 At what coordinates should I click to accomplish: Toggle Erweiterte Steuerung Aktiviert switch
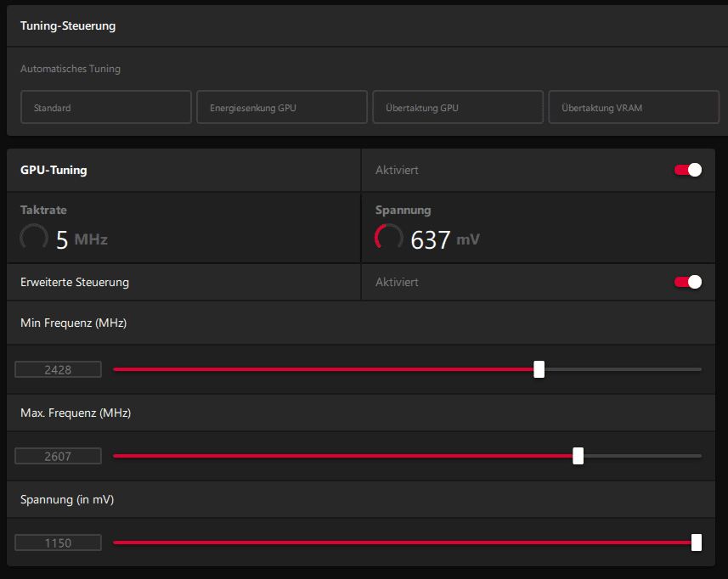point(687,282)
